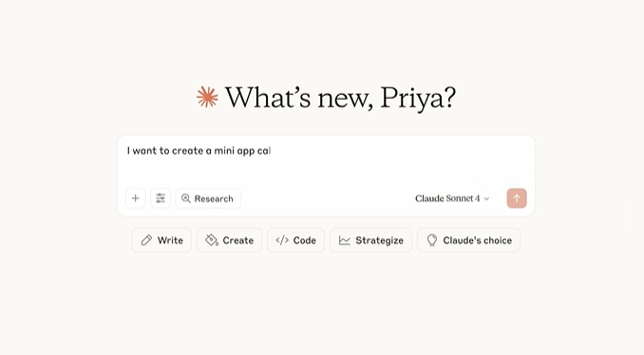
Task: Click the code brackets icon
Action: point(282,240)
